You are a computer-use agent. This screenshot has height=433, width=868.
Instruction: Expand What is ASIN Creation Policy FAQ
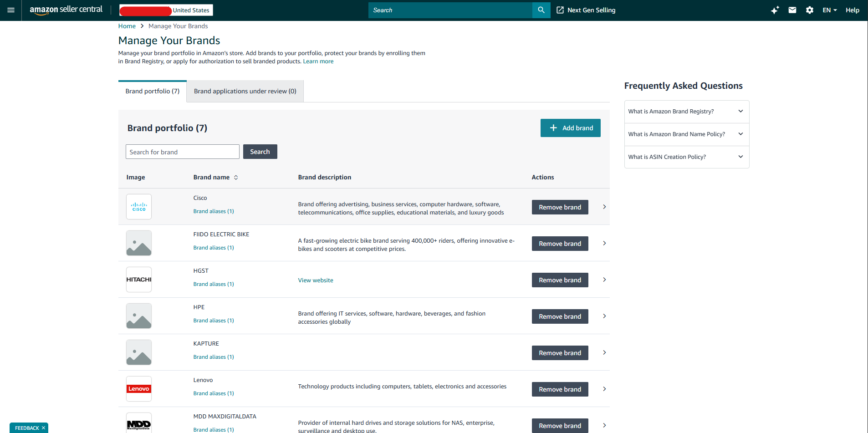(687, 157)
